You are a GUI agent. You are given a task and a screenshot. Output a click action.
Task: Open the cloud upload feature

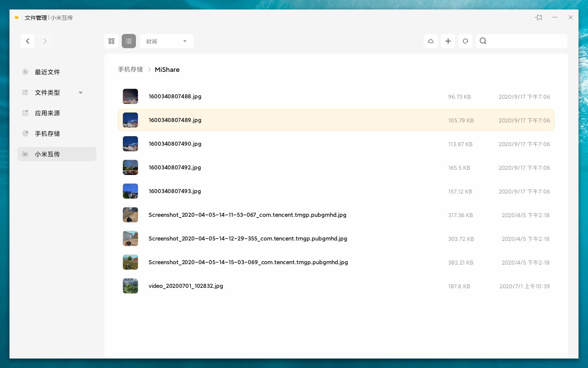(x=431, y=41)
